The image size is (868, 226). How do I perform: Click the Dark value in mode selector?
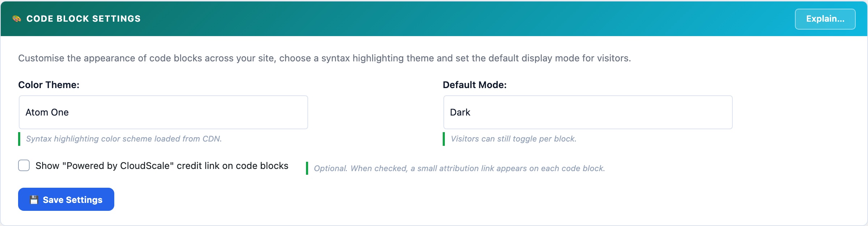point(460,112)
